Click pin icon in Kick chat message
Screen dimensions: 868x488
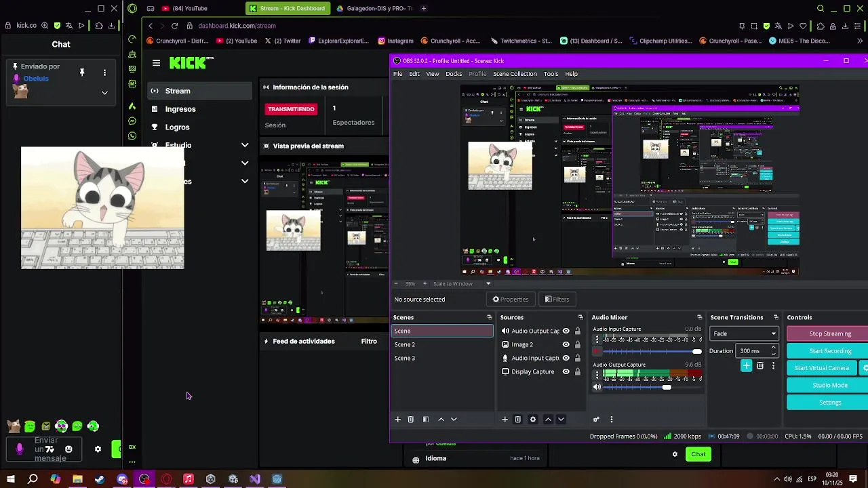point(82,73)
